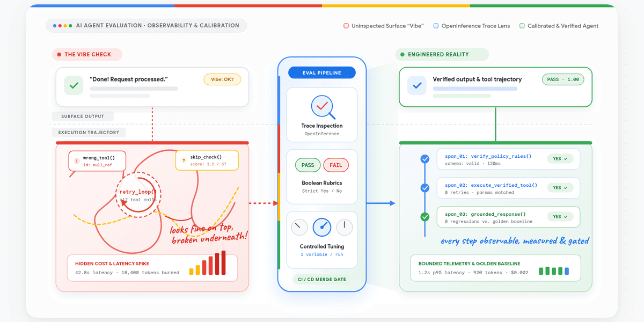Adjust the left gray dial in Controlled Tuning
644x322 pixels.
click(x=299, y=228)
